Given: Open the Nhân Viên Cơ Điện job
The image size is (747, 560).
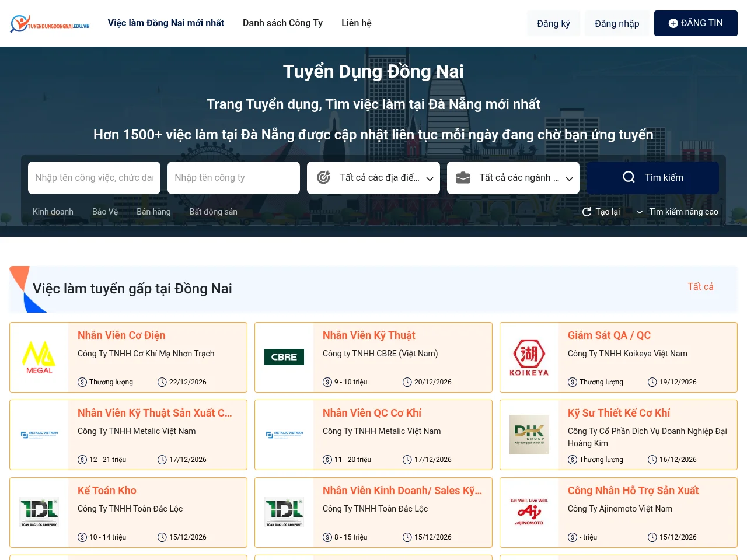Looking at the screenshot, I should pos(121,335).
